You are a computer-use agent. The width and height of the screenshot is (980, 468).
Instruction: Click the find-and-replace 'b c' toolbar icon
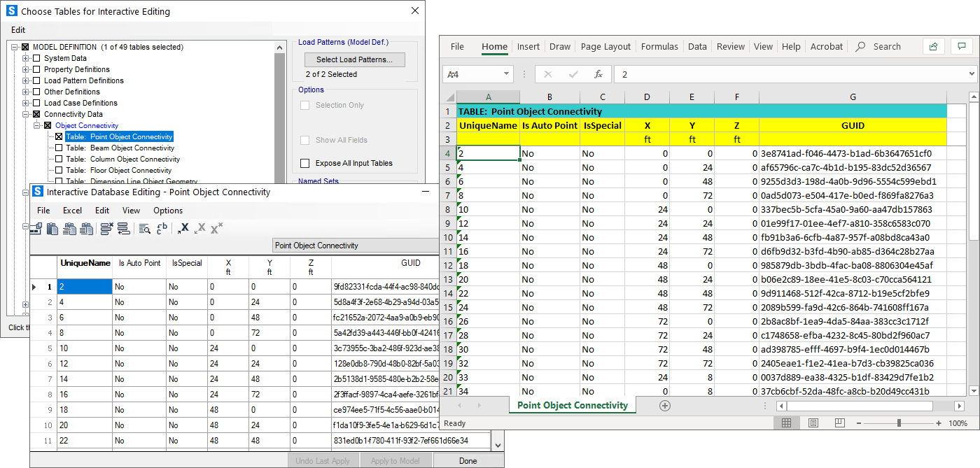[162, 229]
